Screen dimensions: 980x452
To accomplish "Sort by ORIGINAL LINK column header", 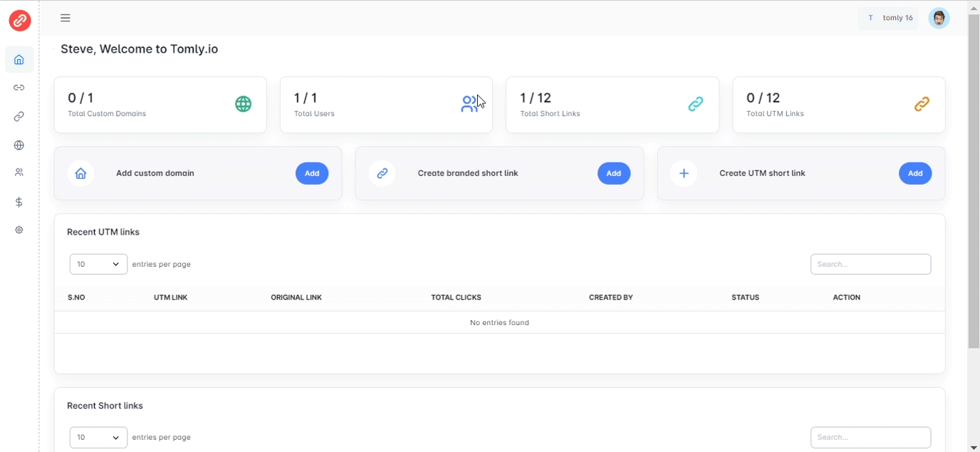I will 296,297.
